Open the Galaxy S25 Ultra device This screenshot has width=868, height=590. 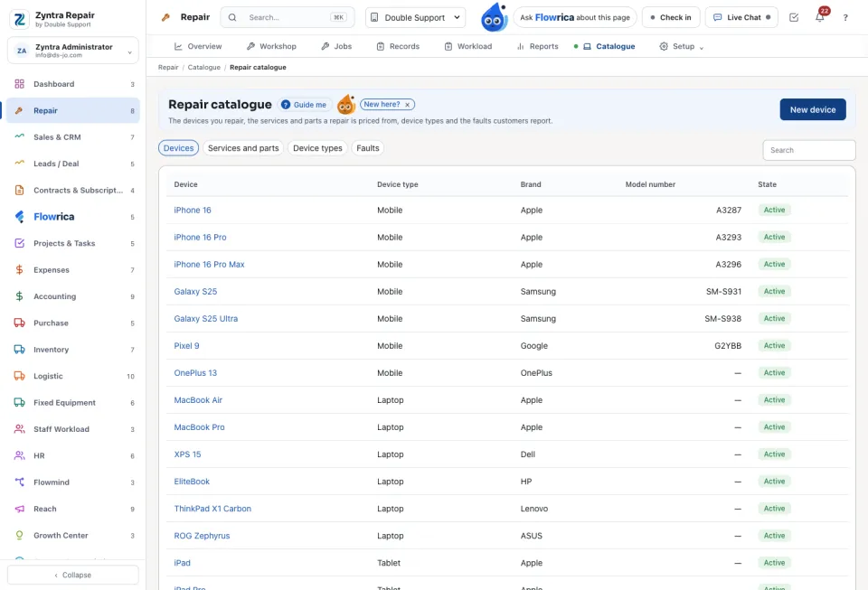[206, 319]
